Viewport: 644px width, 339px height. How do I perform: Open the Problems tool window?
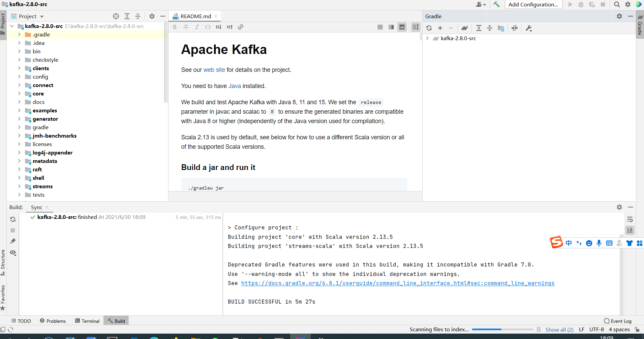53,321
